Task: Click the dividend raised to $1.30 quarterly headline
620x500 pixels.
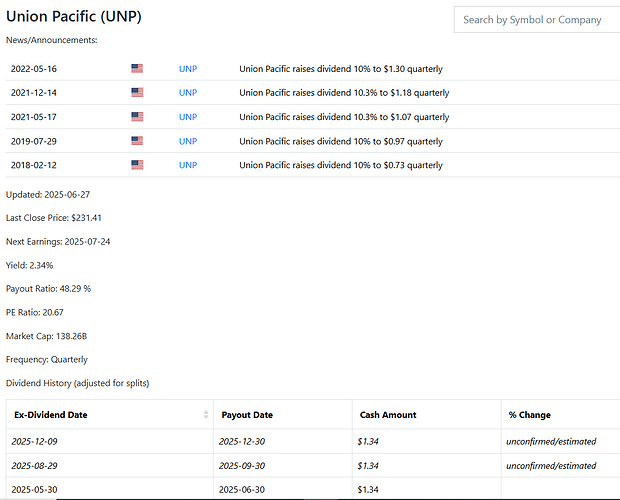Action: pyautogui.click(x=340, y=69)
